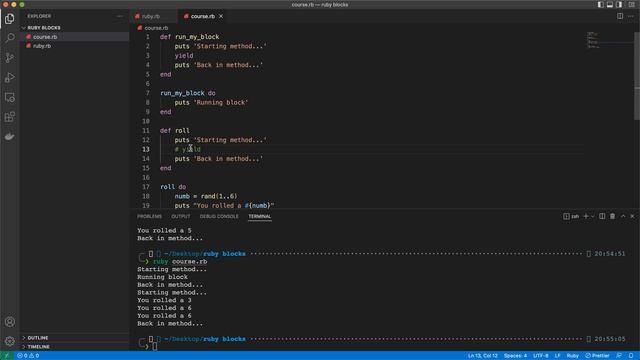
Task: Open the Run and Debug view
Action: click(9, 78)
